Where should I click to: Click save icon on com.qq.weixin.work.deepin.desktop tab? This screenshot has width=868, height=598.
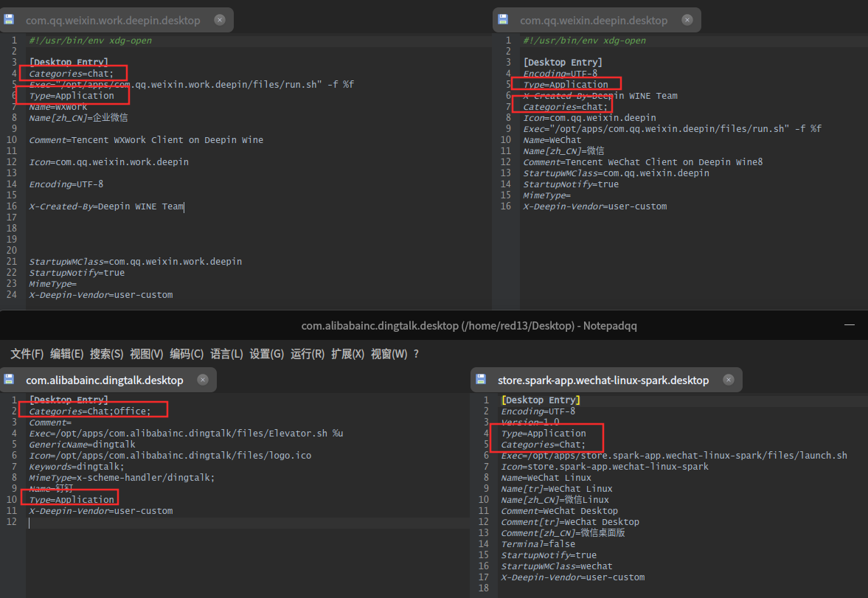9,19
